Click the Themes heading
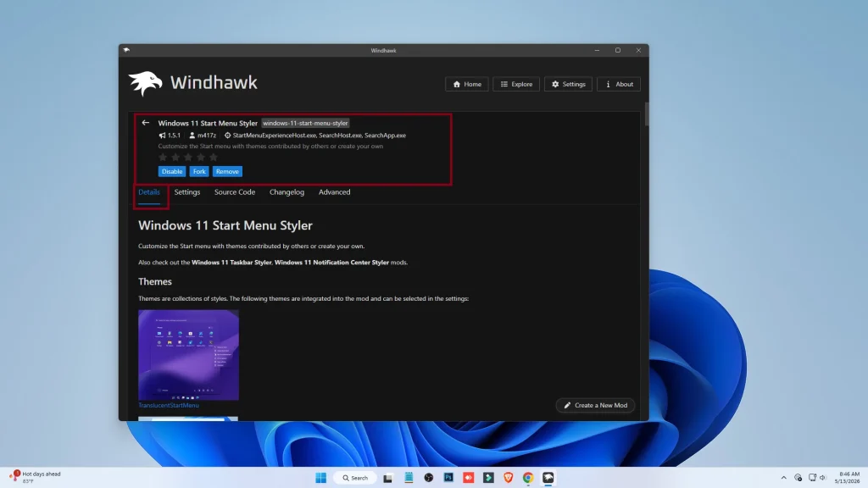The width and height of the screenshot is (868, 488). [x=155, y=281]
